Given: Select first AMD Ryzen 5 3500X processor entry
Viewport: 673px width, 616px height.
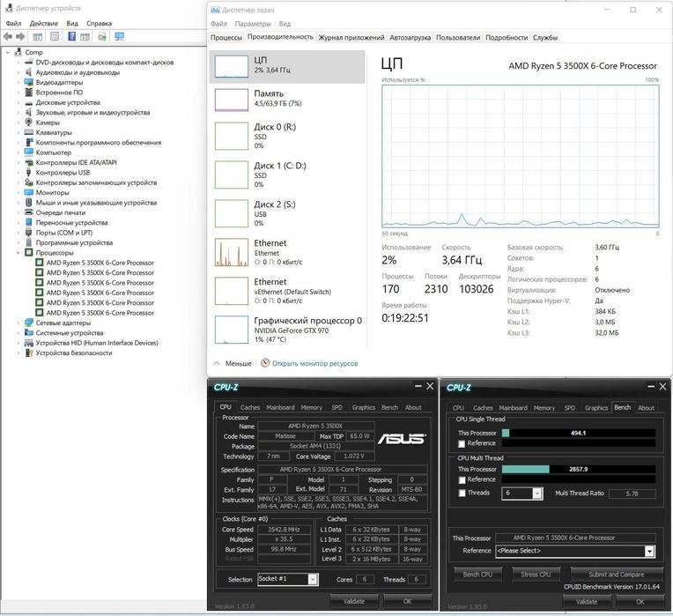Looking at the screenshot, I should point(100,263).
